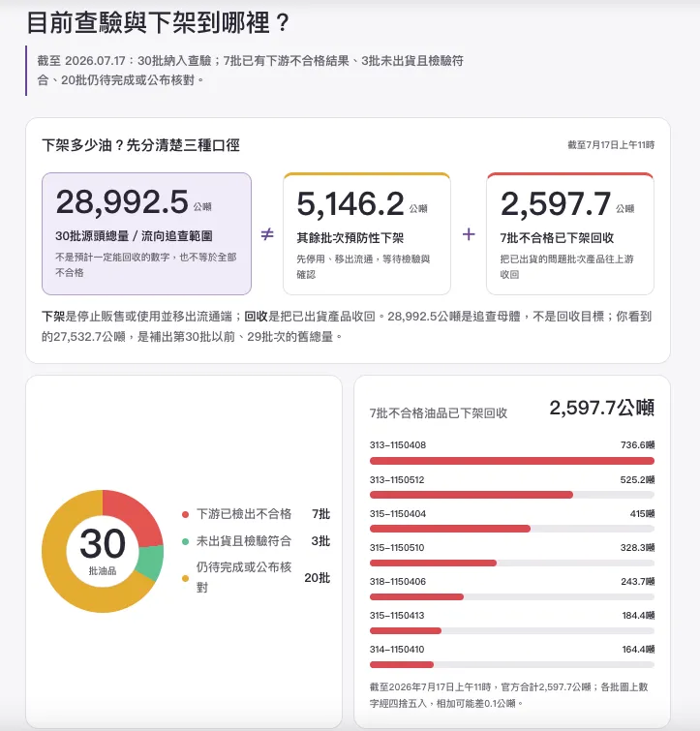
Task: Click the red progress bar for batch 313-1150408
Action: tap(512, 461)
